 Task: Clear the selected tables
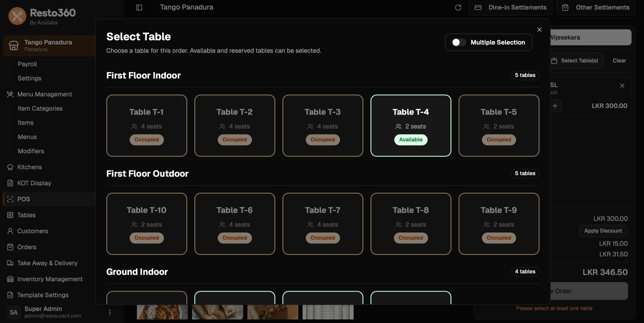click(x=619, y=60)
